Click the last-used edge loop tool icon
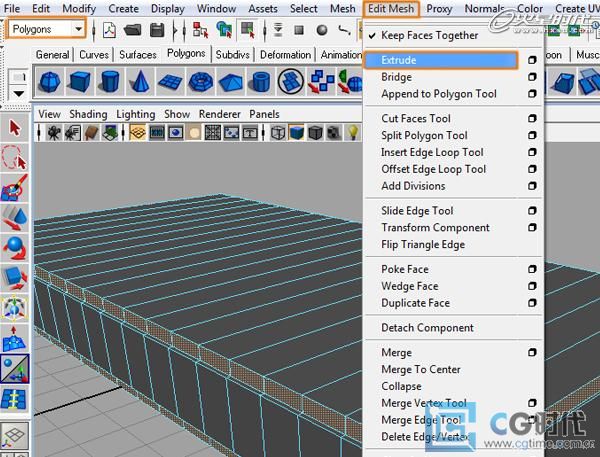Viewport: 600px width, 457px height. 15,398
